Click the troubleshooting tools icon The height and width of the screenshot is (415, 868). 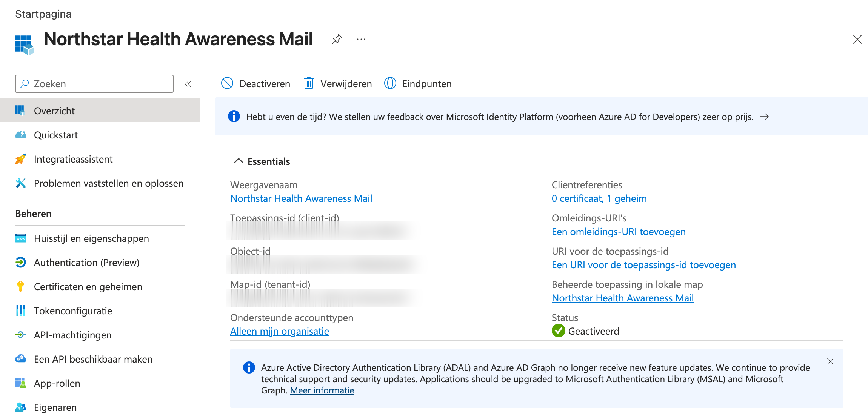[x=20, y=183]
